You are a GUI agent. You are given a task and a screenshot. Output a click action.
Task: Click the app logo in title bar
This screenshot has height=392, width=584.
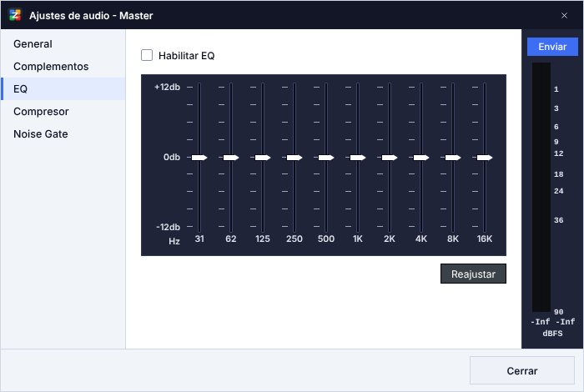click(x=15, y=15)
